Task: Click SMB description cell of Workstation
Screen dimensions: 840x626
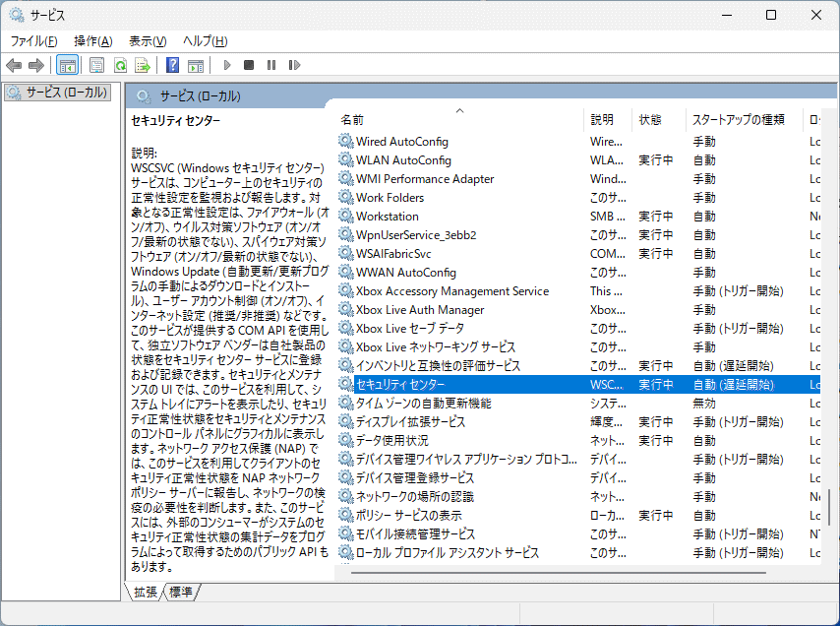Action: point(608,216)
